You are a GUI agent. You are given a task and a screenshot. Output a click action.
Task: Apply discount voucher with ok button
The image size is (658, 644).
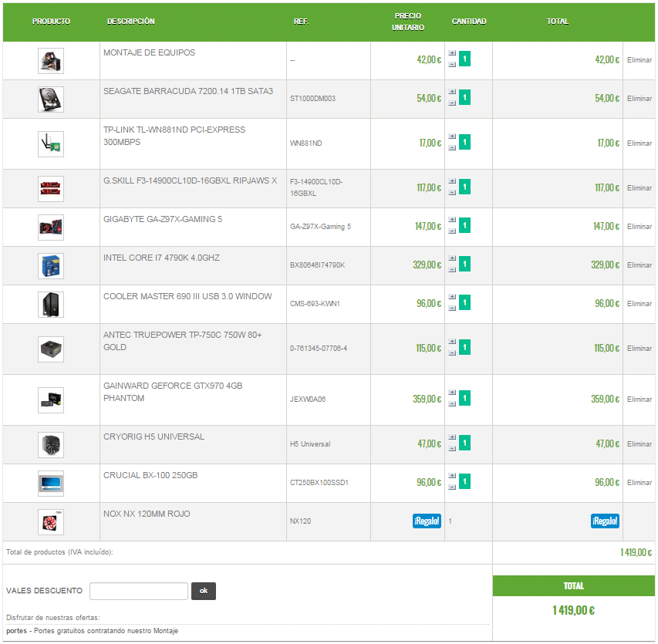(x=204, y=591)
